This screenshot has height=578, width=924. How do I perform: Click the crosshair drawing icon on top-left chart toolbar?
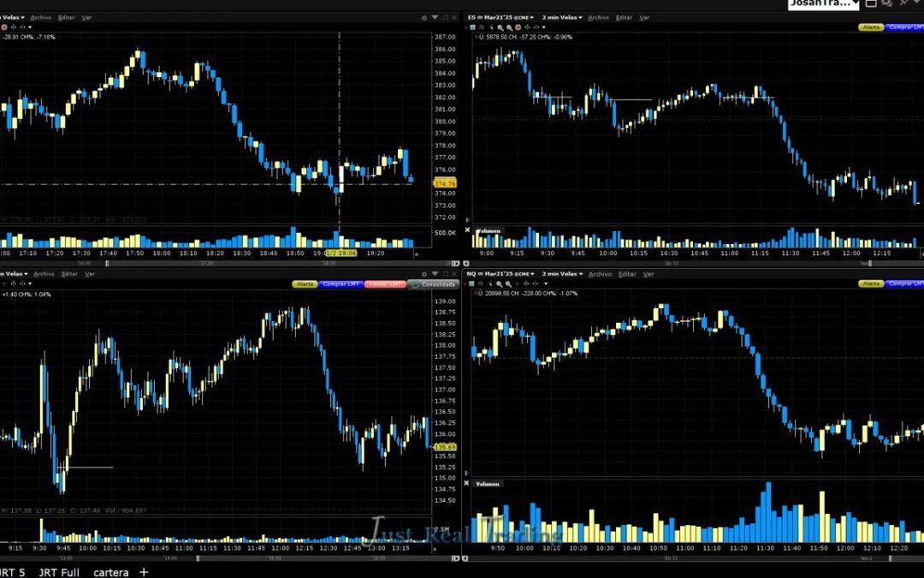tap(4, 27)
